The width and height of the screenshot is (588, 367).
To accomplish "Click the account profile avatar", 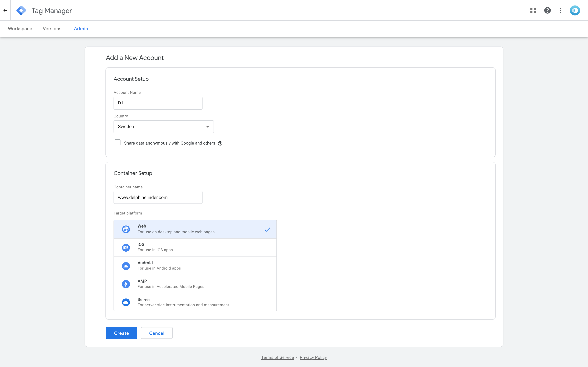I will click(575, 10).
